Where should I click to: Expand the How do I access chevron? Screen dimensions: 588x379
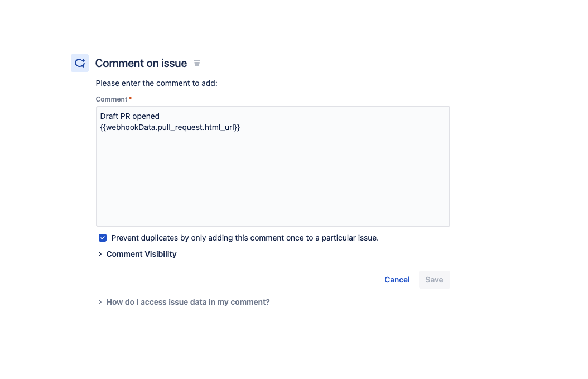[100, 302]
